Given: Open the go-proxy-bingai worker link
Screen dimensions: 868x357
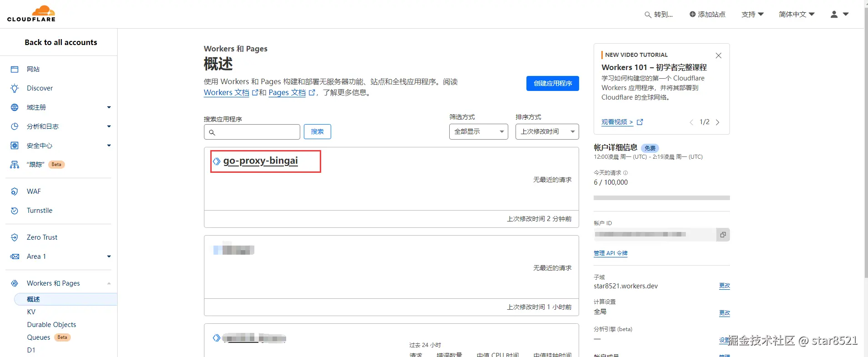Looking at the screenshot, I should tap(261, 161).
